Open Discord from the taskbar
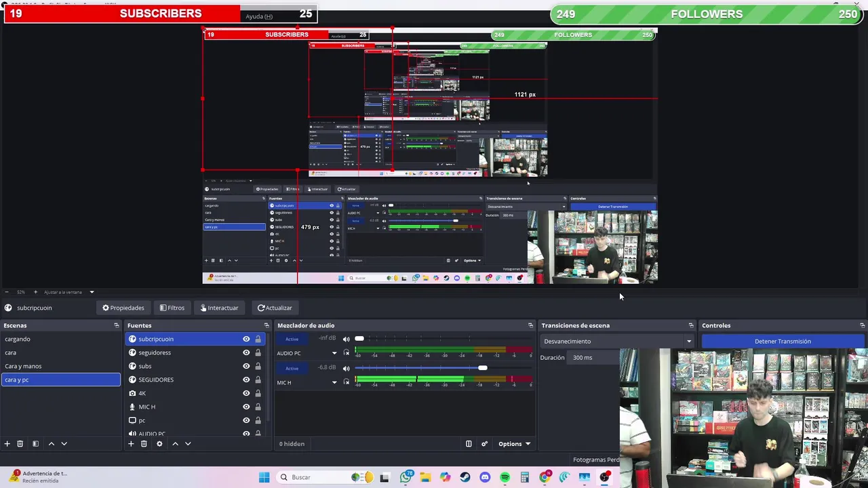Screen dimensions: 868x488 tap(485, 477)
